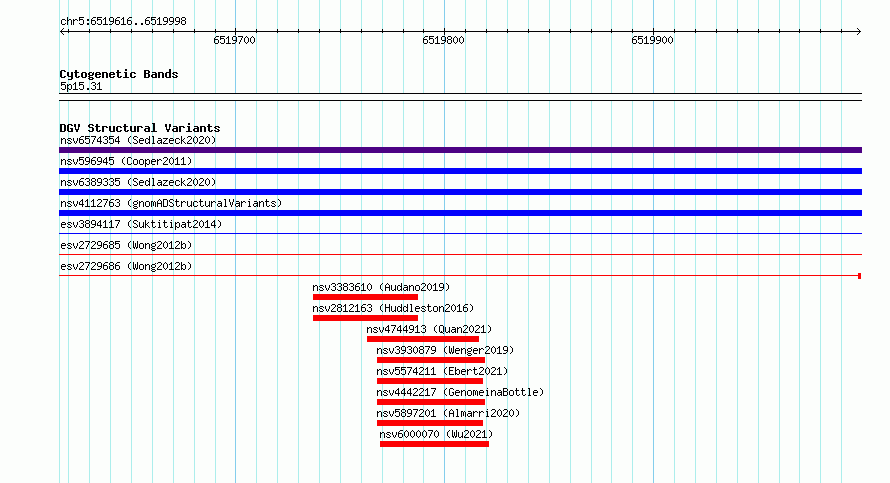Open nsv3383610 (Audano2019) variant label
Image resolution: width=890 pixels, height=483 pixels.
381,287
